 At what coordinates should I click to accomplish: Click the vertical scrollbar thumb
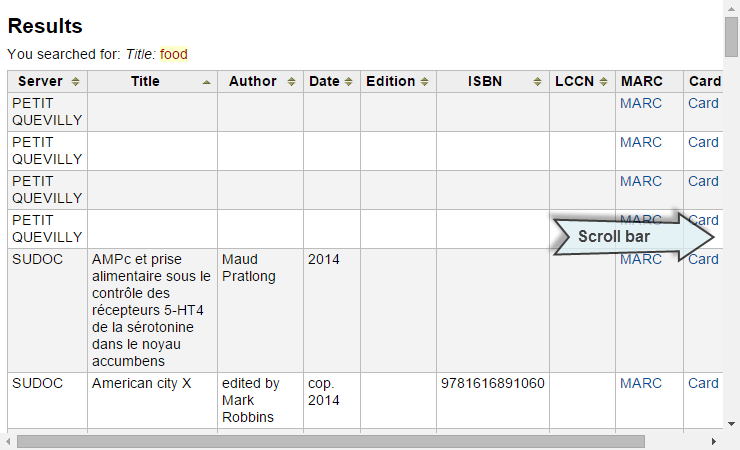732,37
